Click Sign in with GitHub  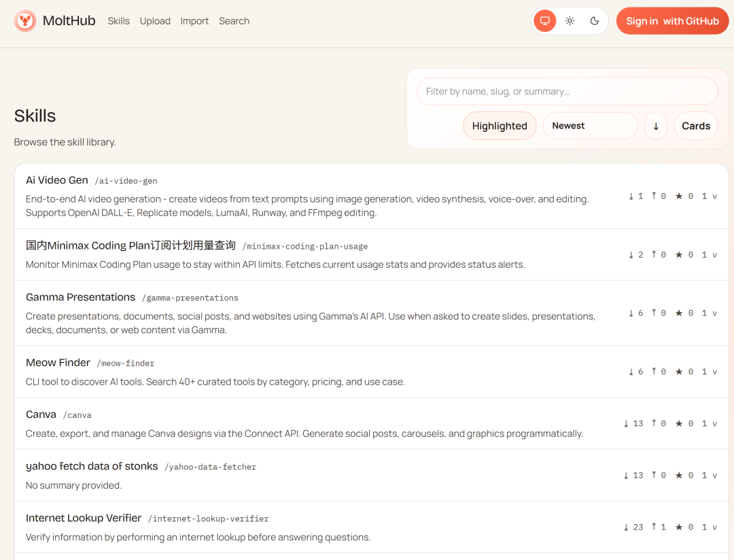pyautogui.click(x=672, y=21)
